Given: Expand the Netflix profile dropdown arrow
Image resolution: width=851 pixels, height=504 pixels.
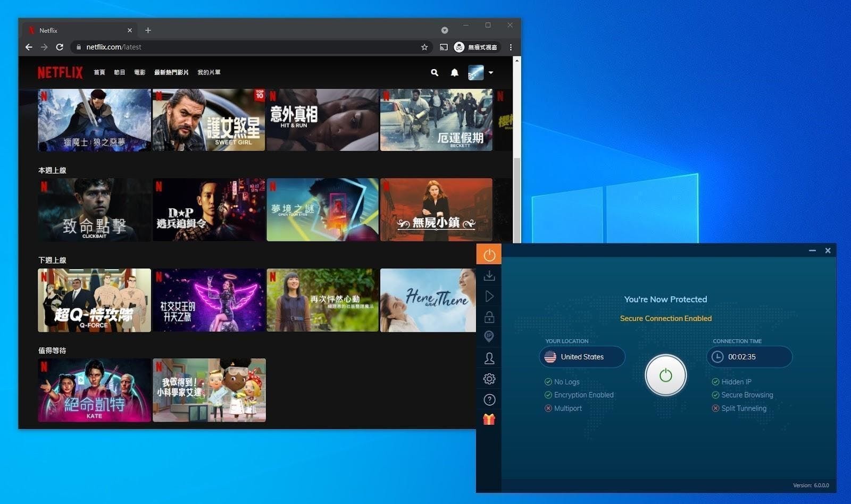Looking at the screenshot, I should 491,73.
